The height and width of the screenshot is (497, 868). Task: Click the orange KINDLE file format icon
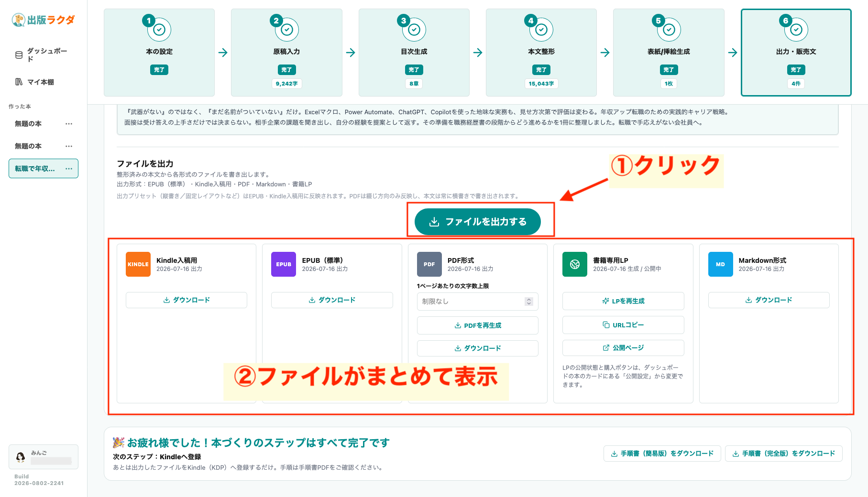coord(138,264)
